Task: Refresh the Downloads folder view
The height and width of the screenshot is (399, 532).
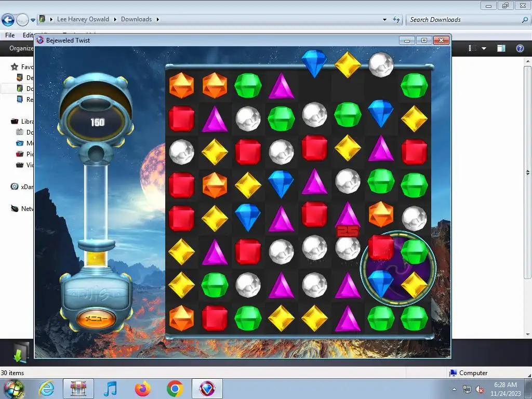Action: point(396,19)
